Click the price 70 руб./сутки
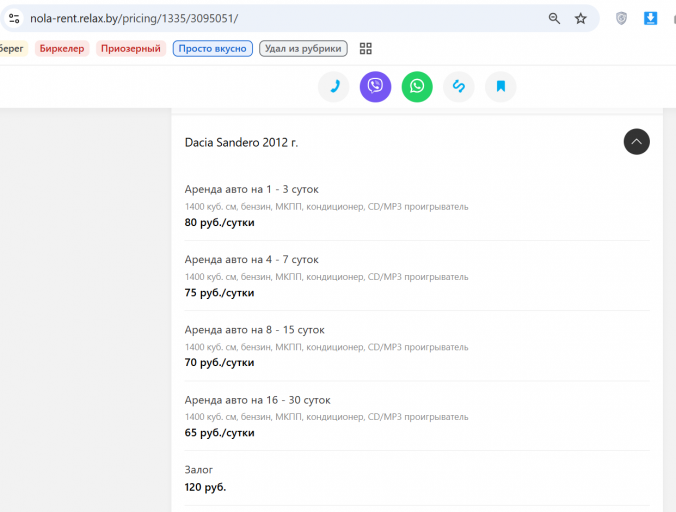 pyautogui.click(x=219, y=362)
